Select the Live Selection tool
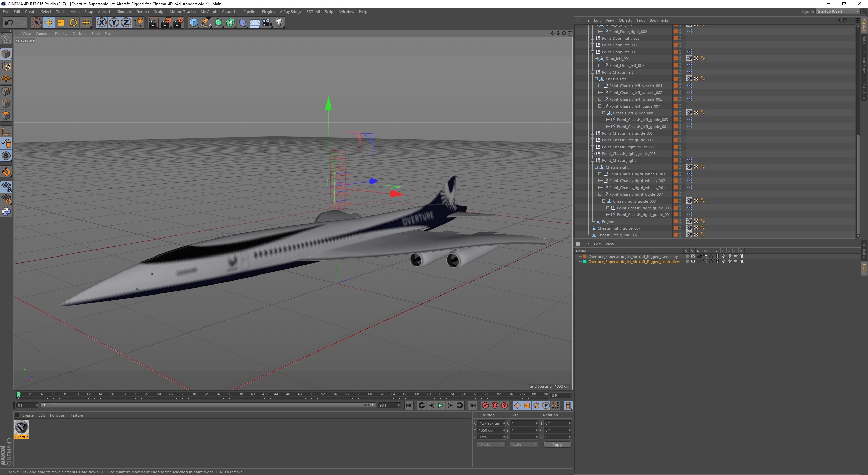This screenshot has height=475, width=868. pyautogui.click(x=36, y=23)
